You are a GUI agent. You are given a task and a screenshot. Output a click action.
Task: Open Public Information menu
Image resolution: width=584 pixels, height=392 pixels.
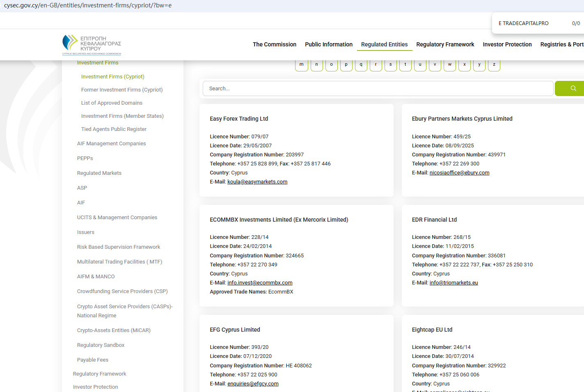point(328,44)
